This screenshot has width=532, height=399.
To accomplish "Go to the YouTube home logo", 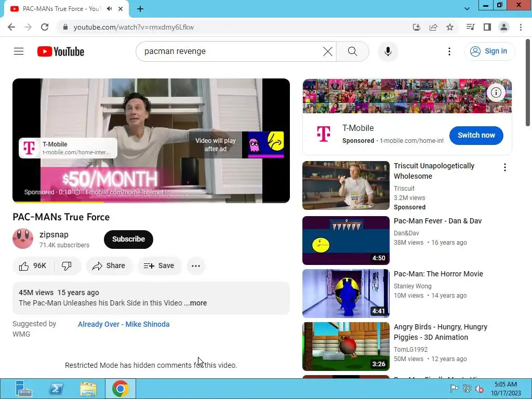I will [x=61, y=51].
